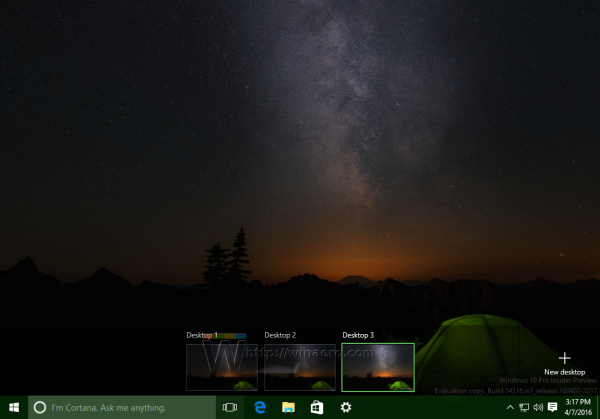
Task: Open the Action Center notifications icon
Action: coord(552,408)
